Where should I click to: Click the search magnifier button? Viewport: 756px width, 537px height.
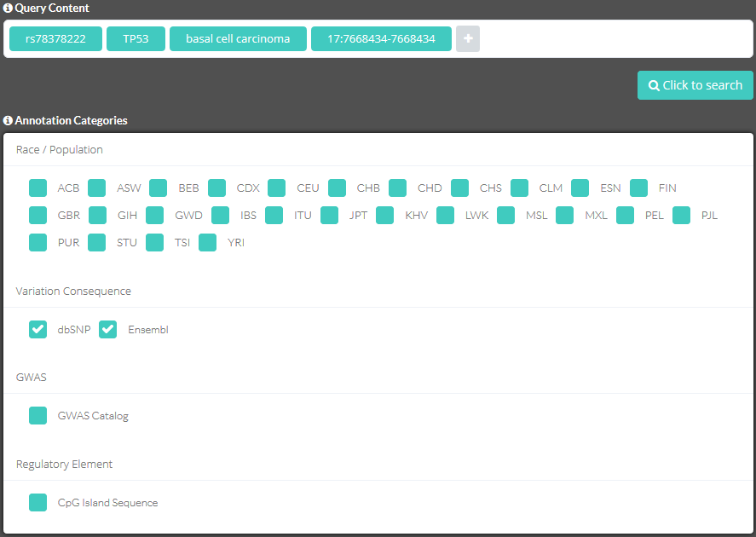click(695, 85)
